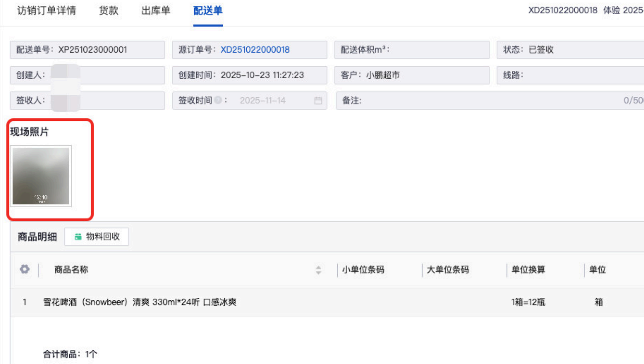Click the 客户 field showing 小鹏超市
The image size is (644, 364).
[412, 75]
